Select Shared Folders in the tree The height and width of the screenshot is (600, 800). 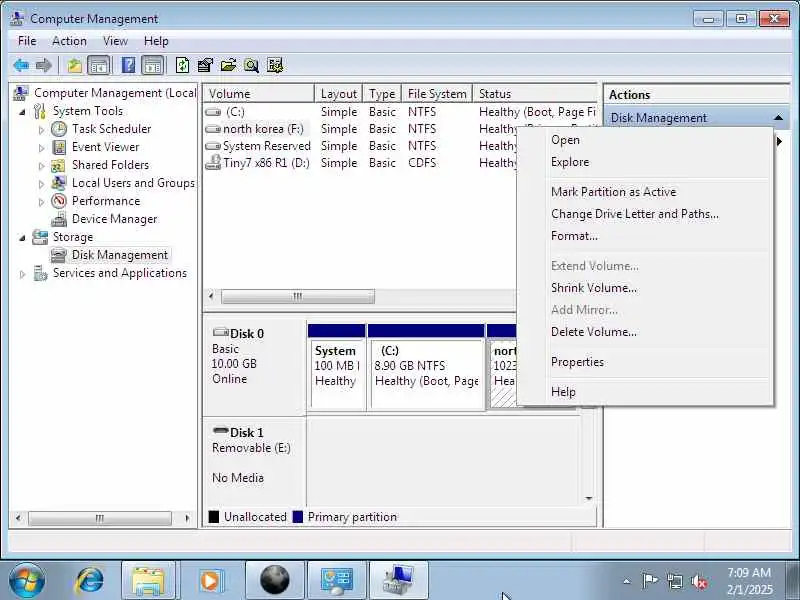click(110, 165)
